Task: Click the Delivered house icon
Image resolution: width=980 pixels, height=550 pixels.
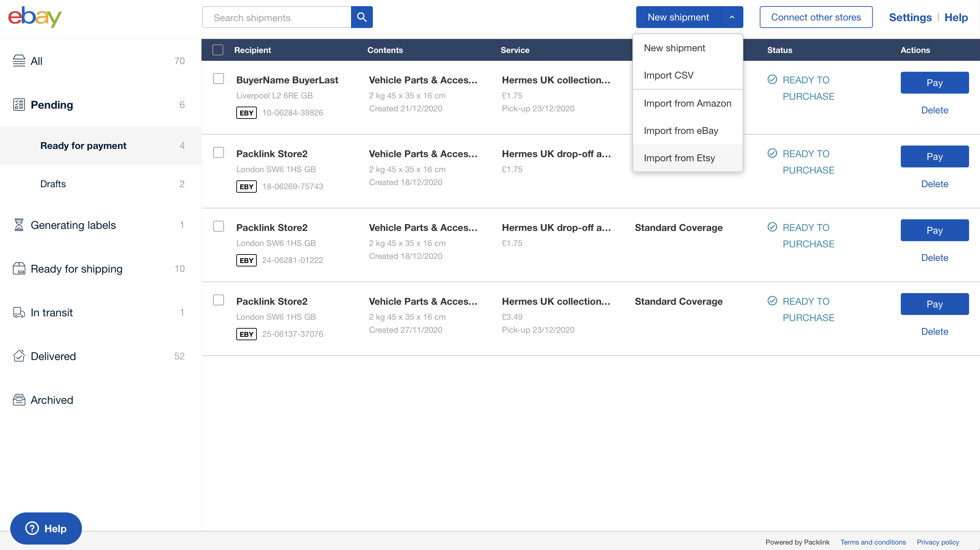Action: [19, 356]
